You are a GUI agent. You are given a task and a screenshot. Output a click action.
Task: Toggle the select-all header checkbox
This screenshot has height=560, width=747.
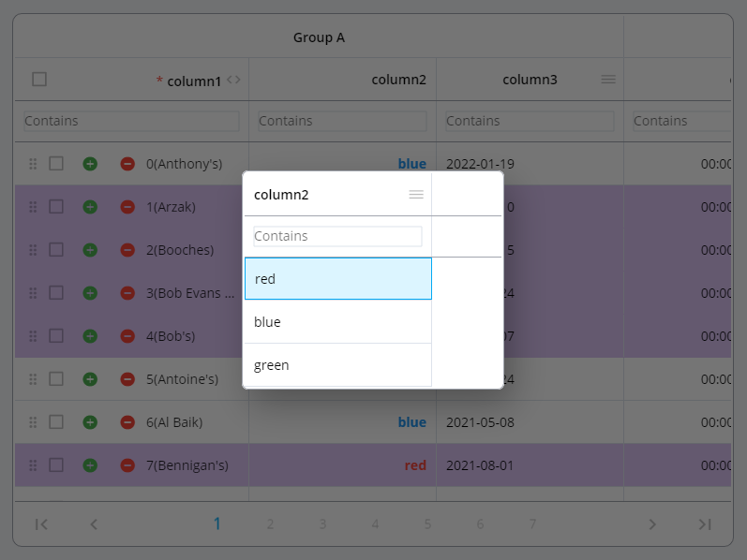pyautogui.click(x=39, y=80)
